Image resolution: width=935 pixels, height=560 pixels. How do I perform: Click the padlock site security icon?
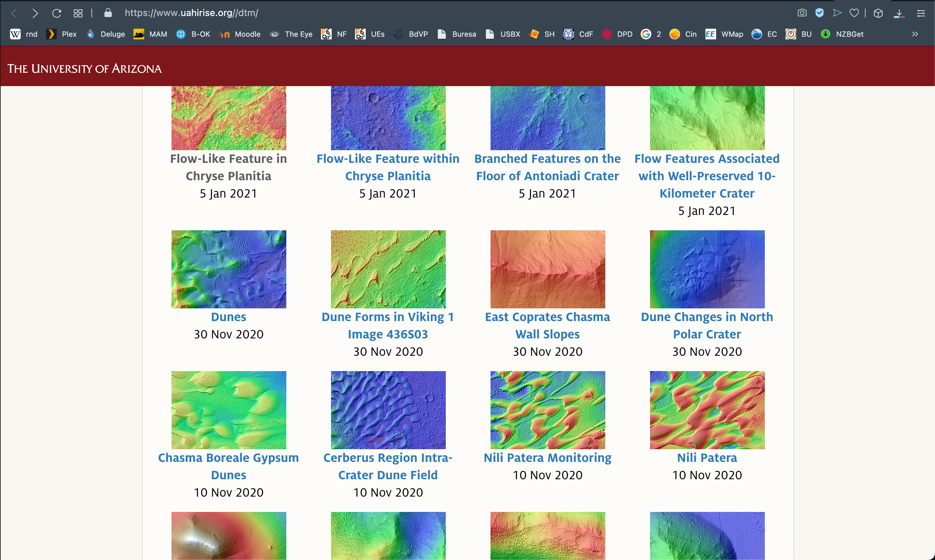point(108,13)
